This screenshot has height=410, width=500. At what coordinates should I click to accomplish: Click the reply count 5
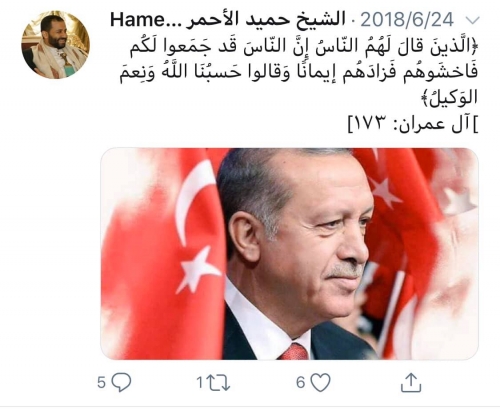101,382
